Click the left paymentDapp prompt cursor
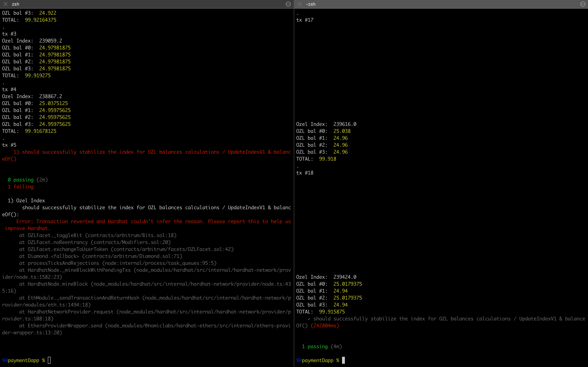 (x=49, y=360)
